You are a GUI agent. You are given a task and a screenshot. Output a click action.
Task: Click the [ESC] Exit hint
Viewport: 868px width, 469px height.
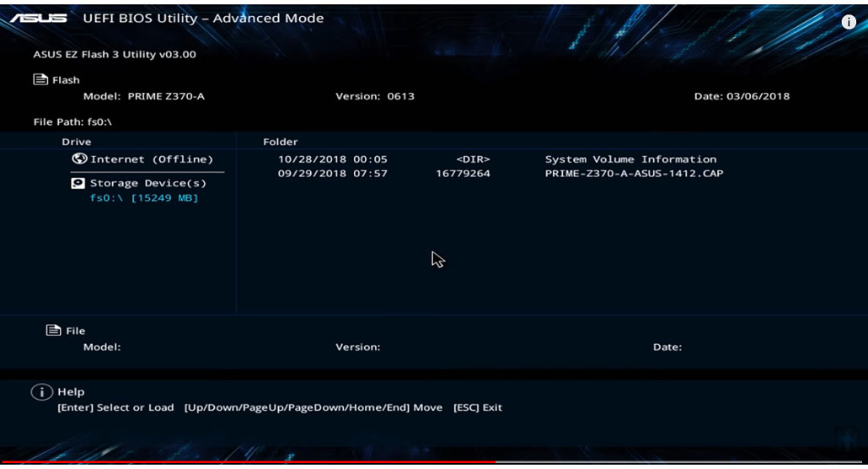point(477,407)
